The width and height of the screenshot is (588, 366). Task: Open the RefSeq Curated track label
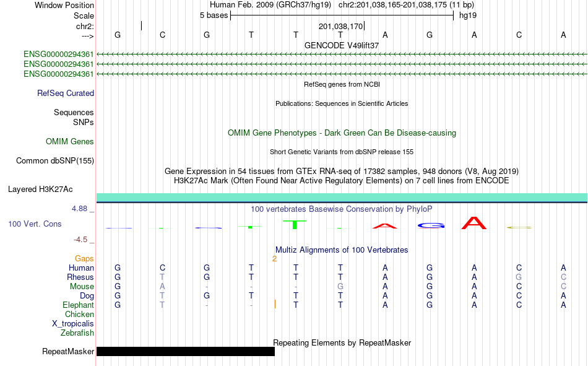point(66,93)
